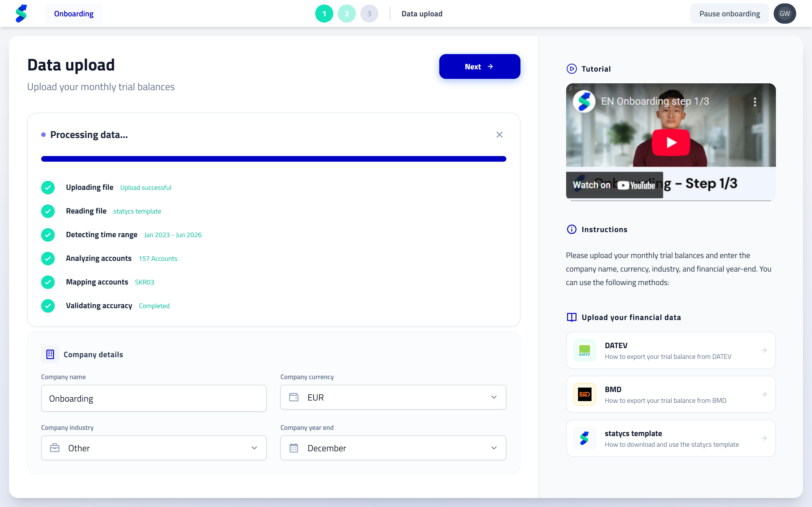Open the Company industry dropdown
Screen dimensions: 812x507
coord(154,448)
